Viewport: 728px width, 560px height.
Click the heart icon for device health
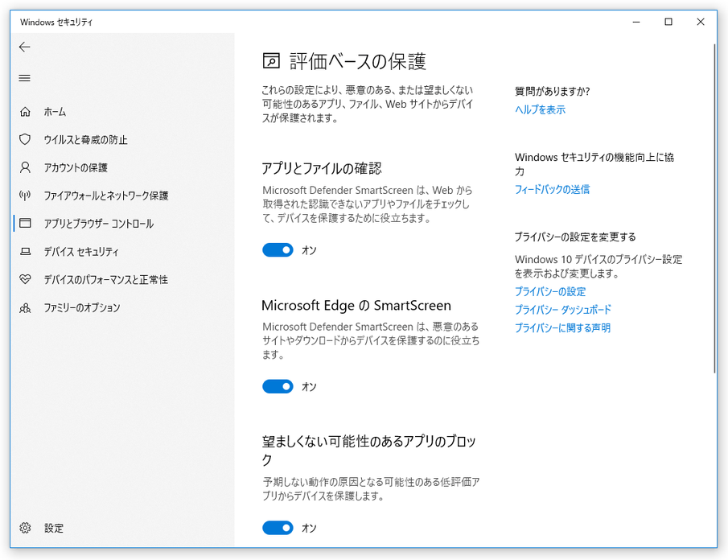[x=25, y=279]
